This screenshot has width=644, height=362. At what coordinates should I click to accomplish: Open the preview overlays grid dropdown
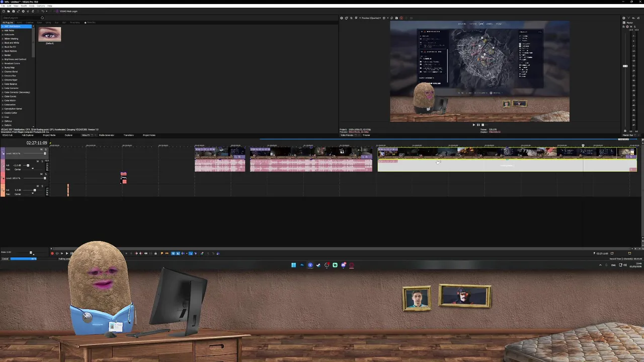(388, 18)
